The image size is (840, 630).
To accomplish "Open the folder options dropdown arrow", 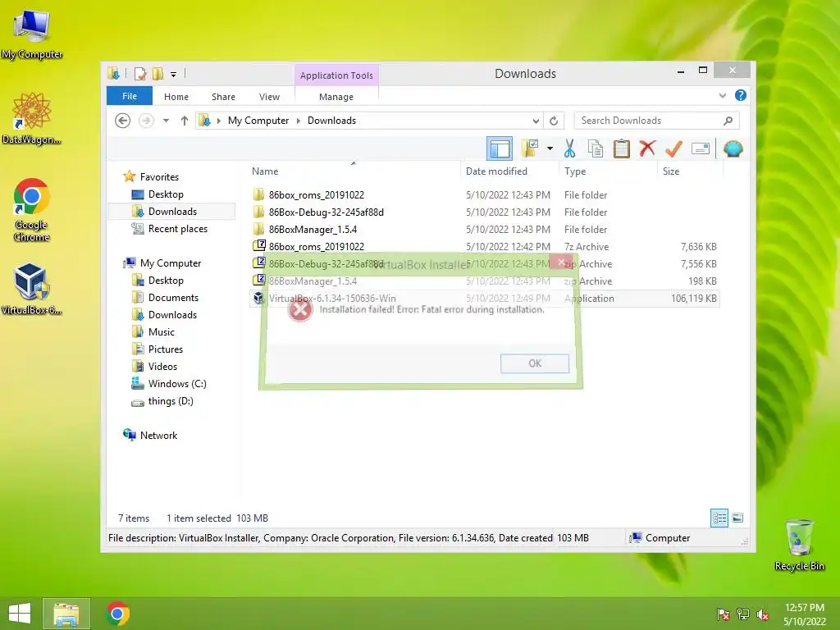I will coord(550,148).
